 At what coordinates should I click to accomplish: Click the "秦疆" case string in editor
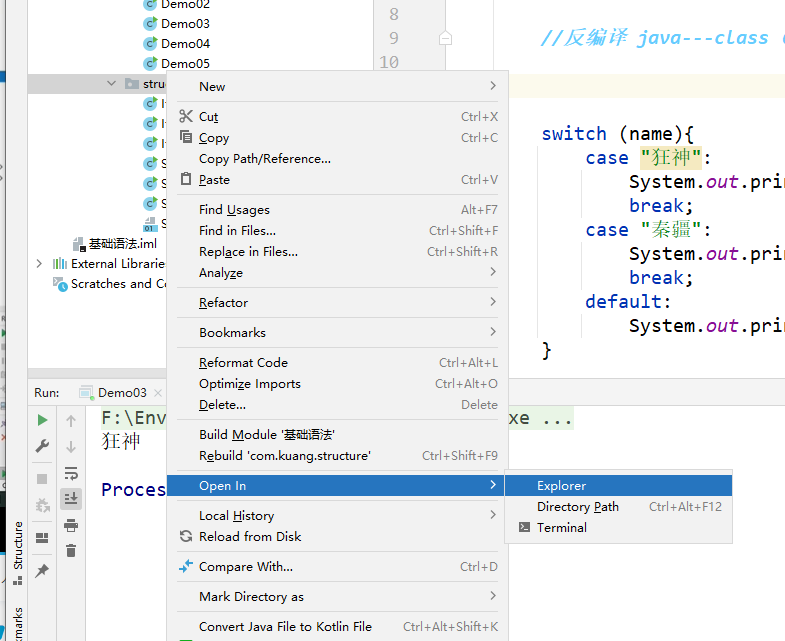[671, 230]
